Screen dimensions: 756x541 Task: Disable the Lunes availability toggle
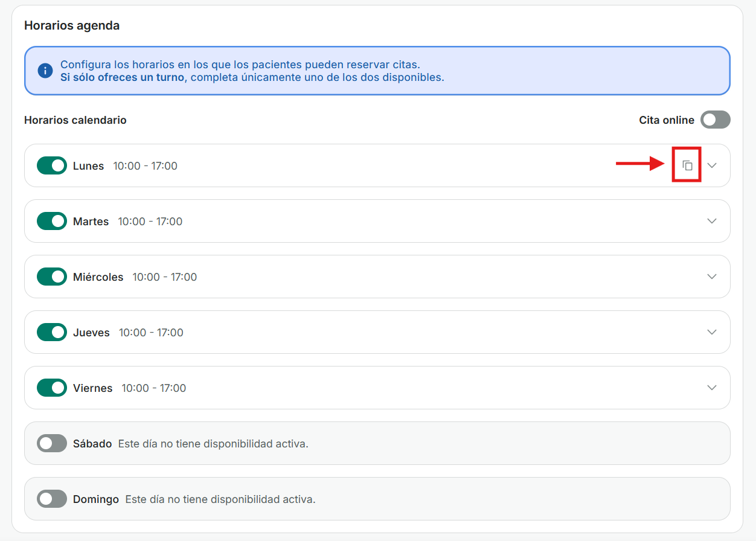[x=52, y=165]
